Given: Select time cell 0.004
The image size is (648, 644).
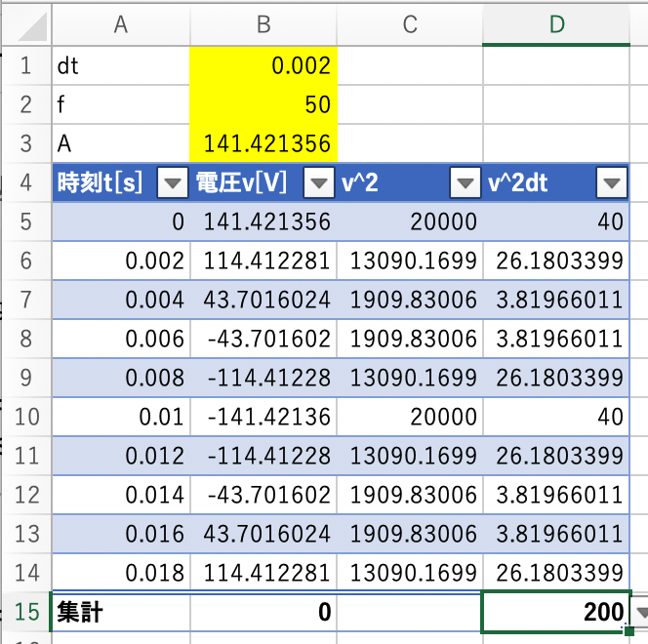Looking at the screenshot, I should [121, 300].
